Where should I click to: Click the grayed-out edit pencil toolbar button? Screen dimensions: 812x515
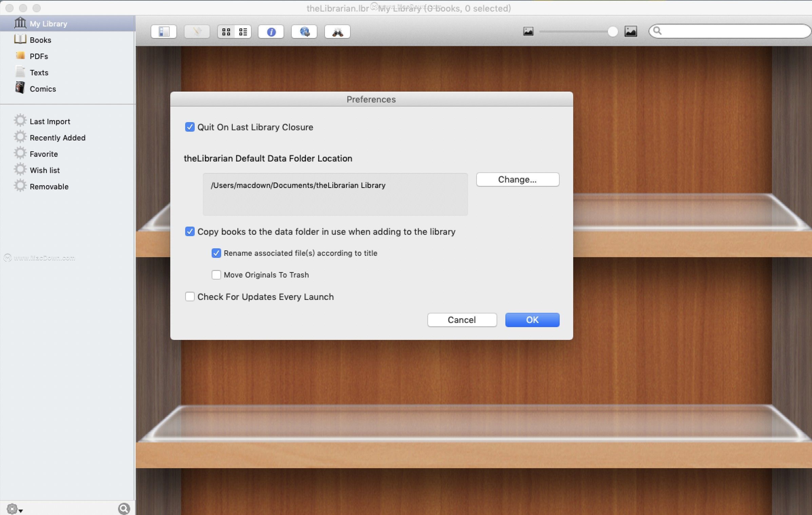[x=197, y=32]
